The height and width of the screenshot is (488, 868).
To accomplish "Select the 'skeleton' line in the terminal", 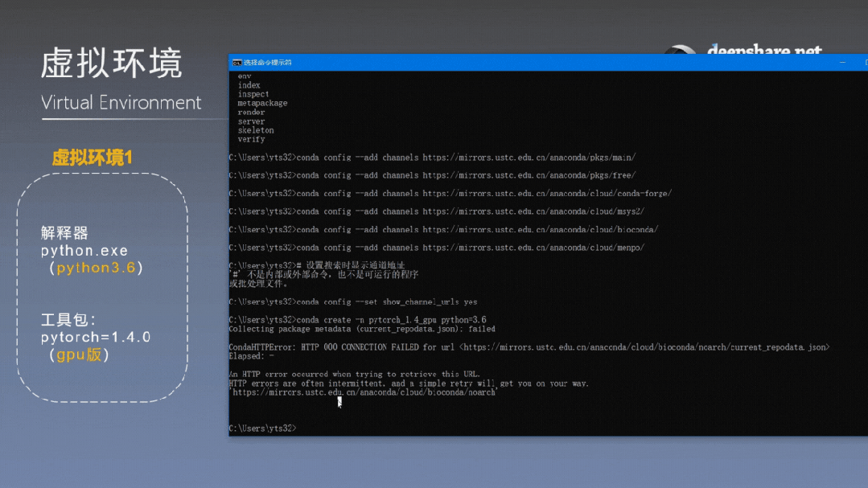I will click(256, 130).
